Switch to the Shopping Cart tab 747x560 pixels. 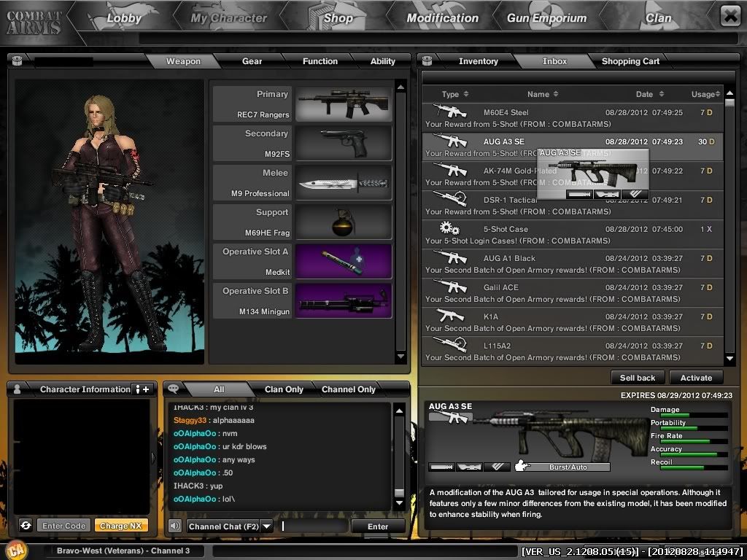pos(630,61)
